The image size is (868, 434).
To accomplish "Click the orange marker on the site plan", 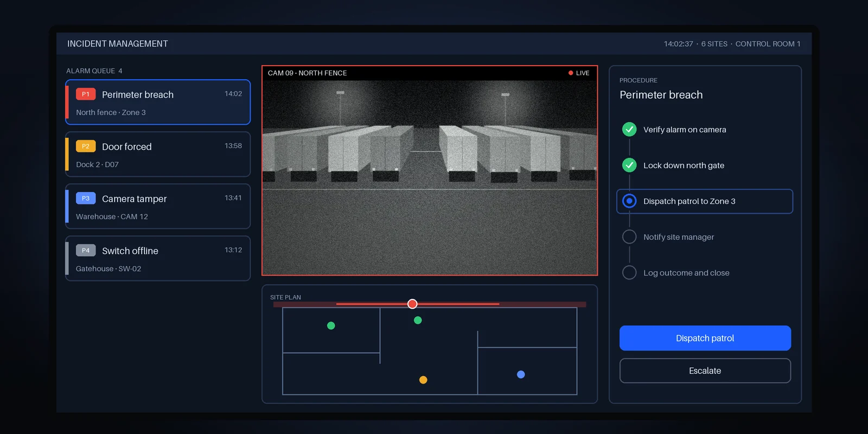I will (x=423, y=380).
